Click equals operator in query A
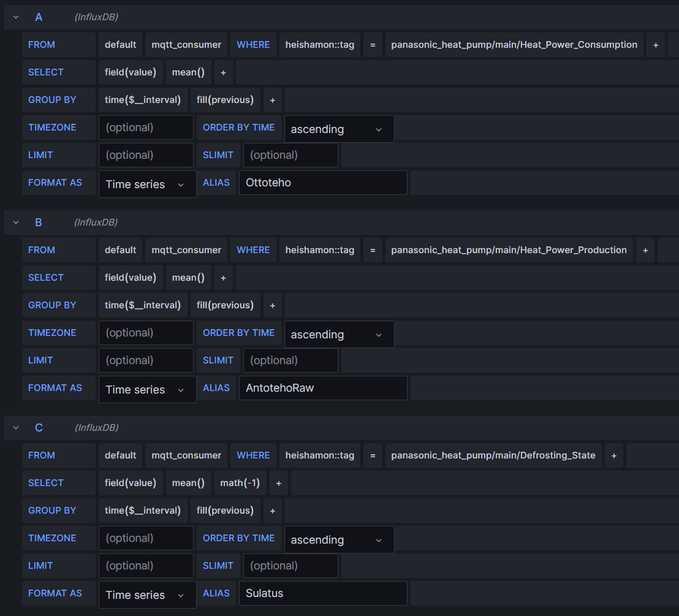Image resolution: width=679 pixels, height=616 pixels. point(373,45)
